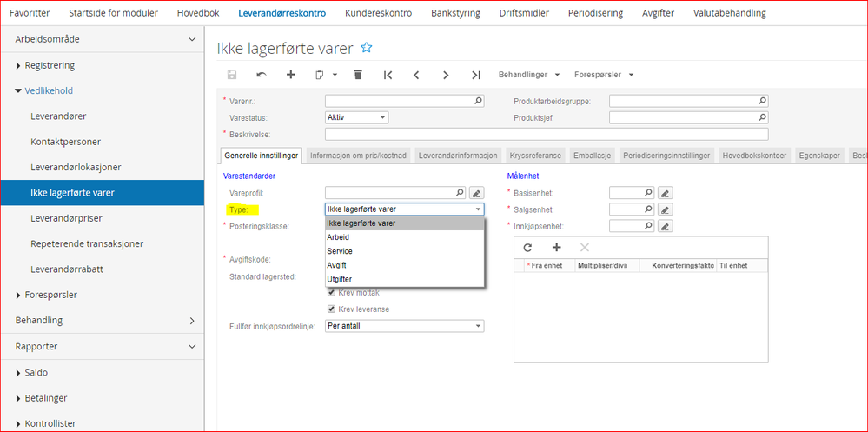
Task: Go to previous record arrow
Action: (x=417, y=75)
